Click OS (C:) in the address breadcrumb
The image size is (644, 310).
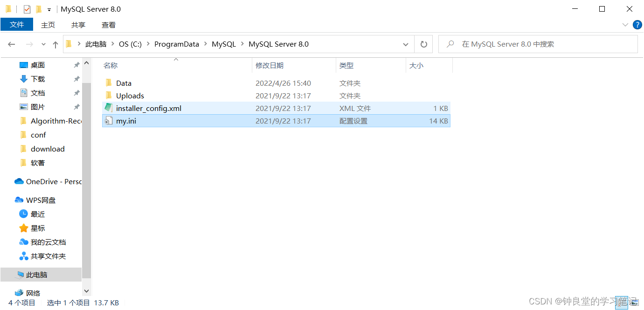130,44
